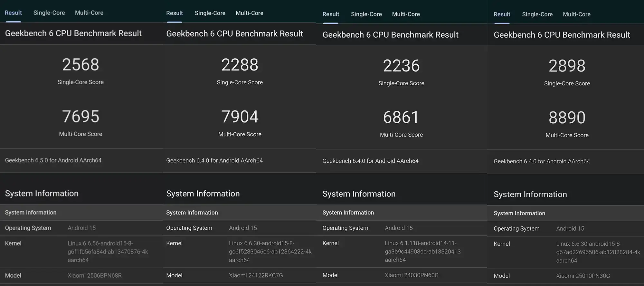The image size is (644, 286).
Task: Click Operating System label in 2288 score panel
Action: coord(189,228)
